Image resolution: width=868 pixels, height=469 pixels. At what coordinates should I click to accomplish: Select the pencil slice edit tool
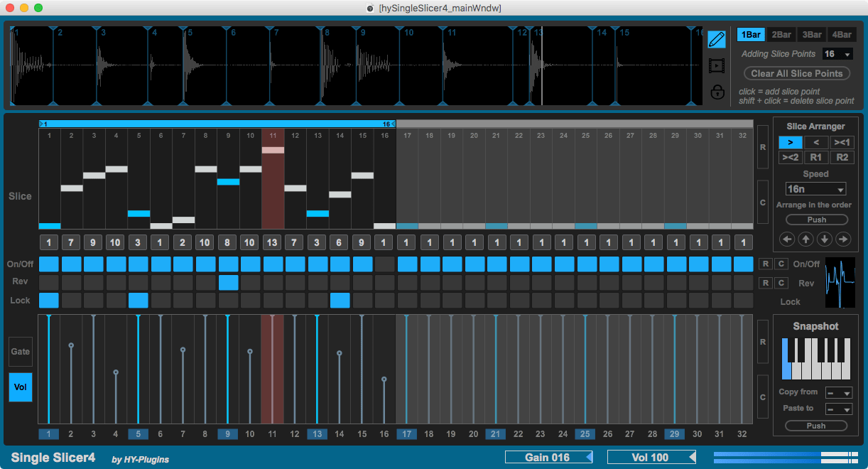point(717,39)
